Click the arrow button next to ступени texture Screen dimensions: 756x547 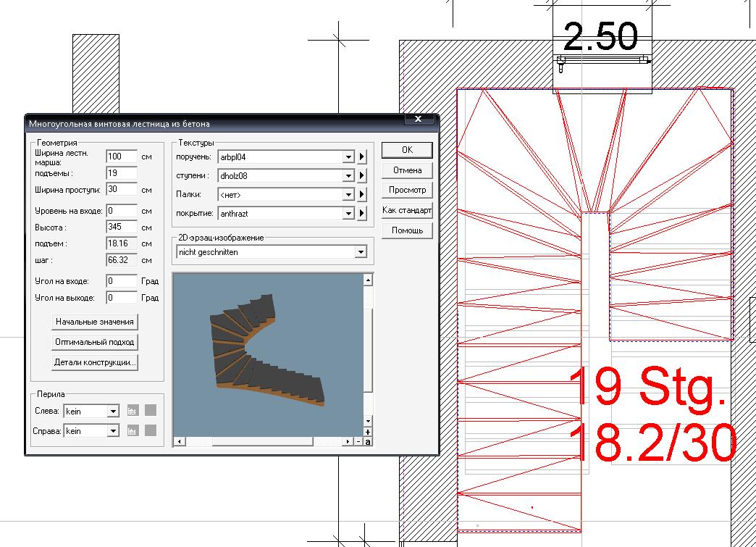(x=362, y=175)
